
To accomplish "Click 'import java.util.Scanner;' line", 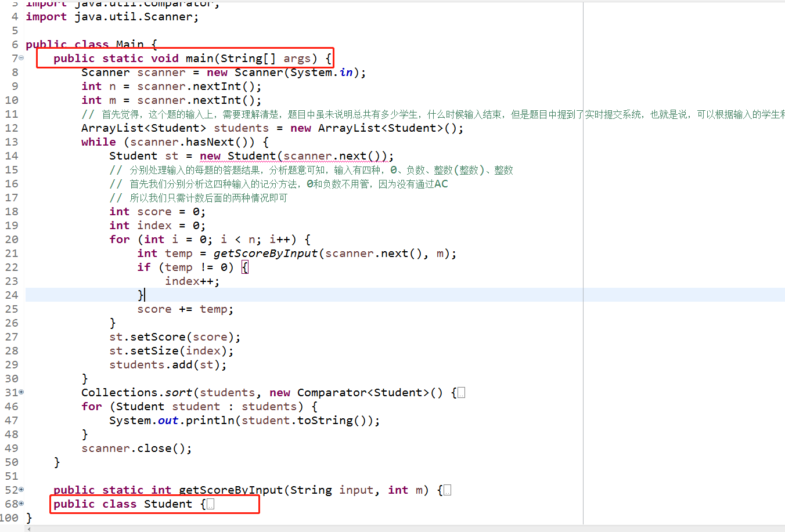I will (x=112, y=17).
